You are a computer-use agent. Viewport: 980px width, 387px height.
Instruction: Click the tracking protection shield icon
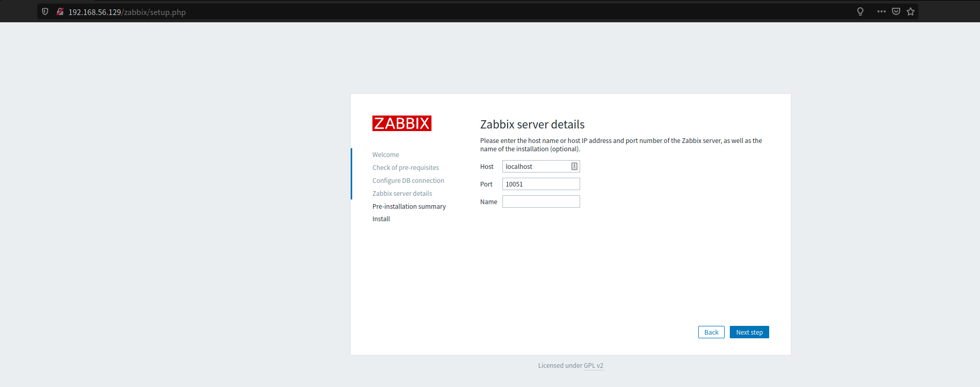[x=45, y=11]
